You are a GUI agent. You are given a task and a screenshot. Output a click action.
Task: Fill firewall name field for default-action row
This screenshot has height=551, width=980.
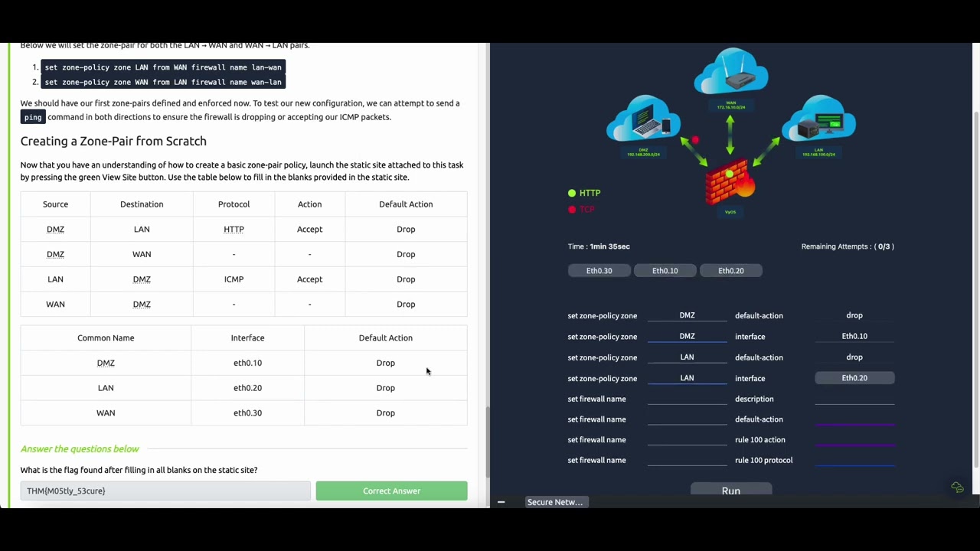click(x=687, y=419)
